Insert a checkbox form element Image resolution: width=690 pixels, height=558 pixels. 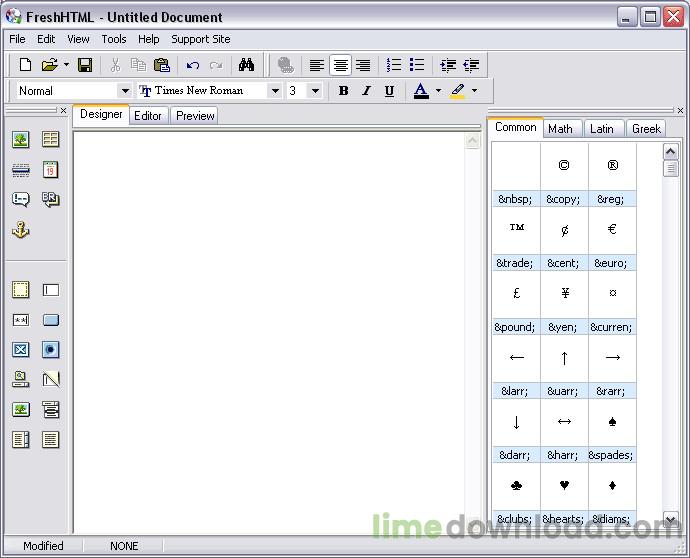21,350
